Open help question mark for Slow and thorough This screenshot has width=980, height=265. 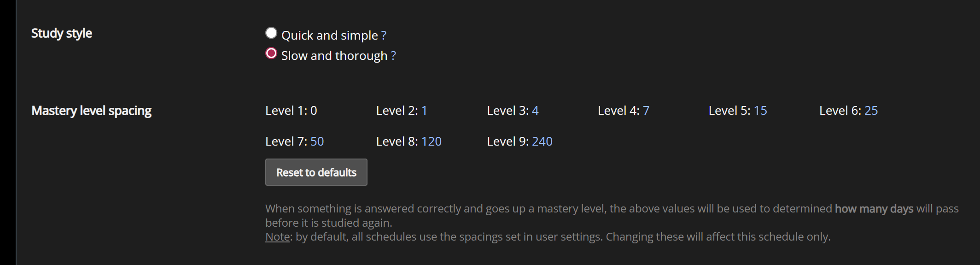coord(393,56)
